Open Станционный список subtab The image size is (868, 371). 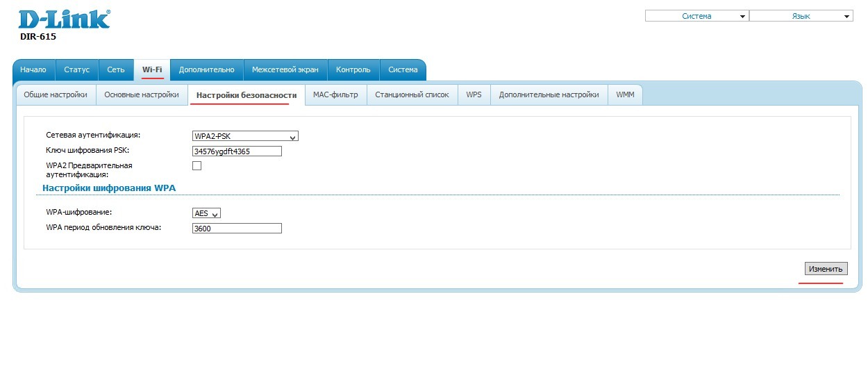412,95
